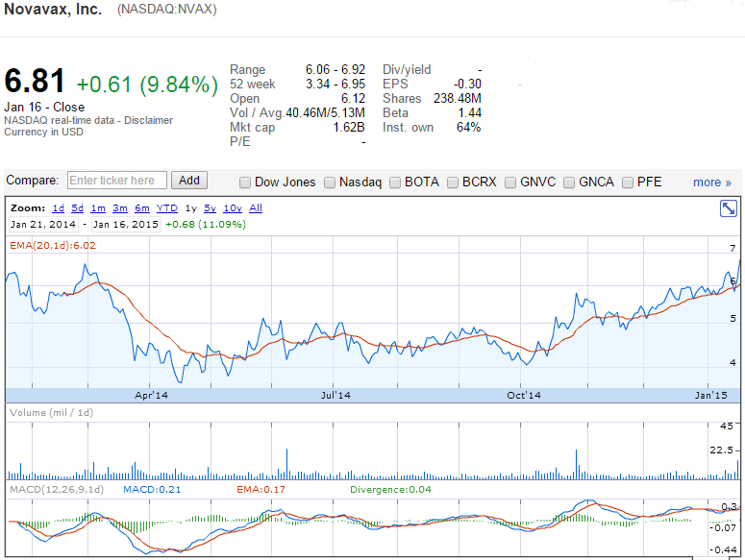Click the price 6.81

point(35,81)
